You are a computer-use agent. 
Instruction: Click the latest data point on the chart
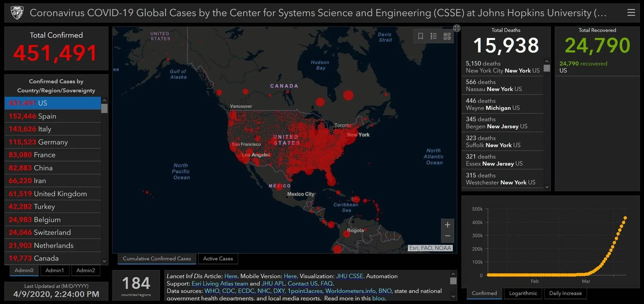coord(625,218)
